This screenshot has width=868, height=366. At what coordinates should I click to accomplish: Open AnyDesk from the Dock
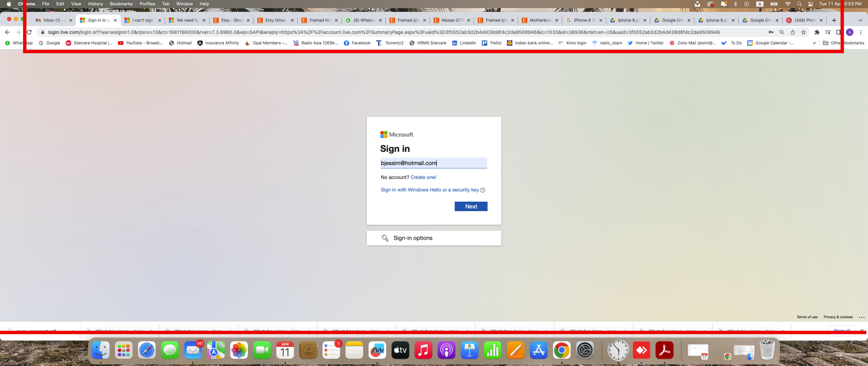click(x=641, y=350)
